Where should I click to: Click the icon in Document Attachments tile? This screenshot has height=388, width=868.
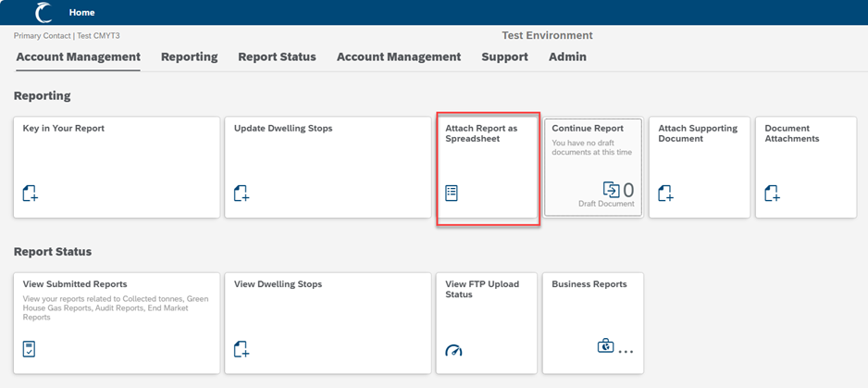pyautogui.click(x=772, y=194)
